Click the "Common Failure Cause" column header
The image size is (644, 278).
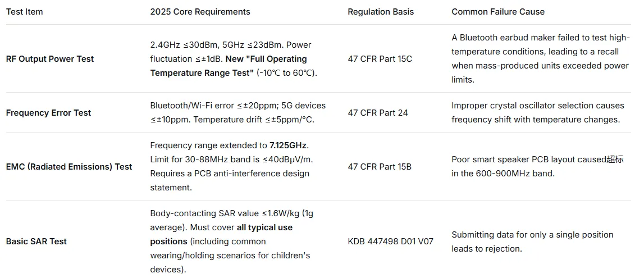(x=498, y=12)
